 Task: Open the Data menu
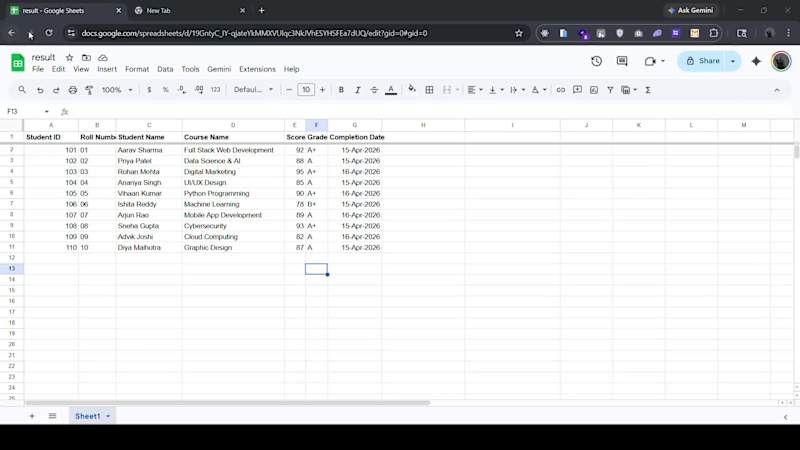tap(165, 69)
